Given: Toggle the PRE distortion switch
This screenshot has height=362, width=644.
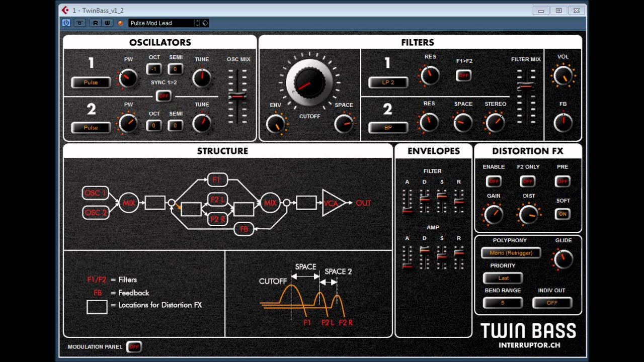Looking at the screenshot, I should coord(562,181).
